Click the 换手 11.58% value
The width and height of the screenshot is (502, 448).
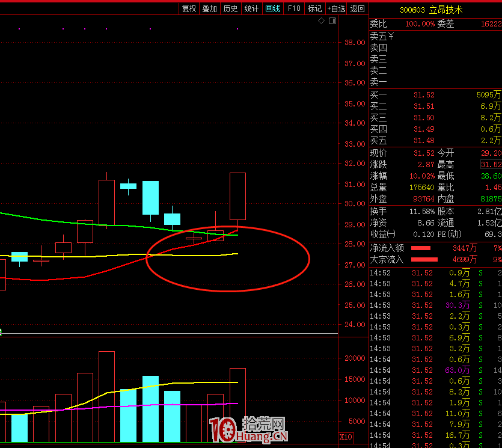pyautogui.click(x=422, y=212)
